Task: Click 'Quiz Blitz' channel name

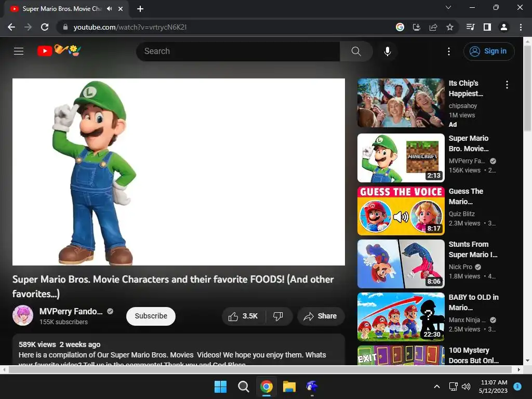Action: 462,214
